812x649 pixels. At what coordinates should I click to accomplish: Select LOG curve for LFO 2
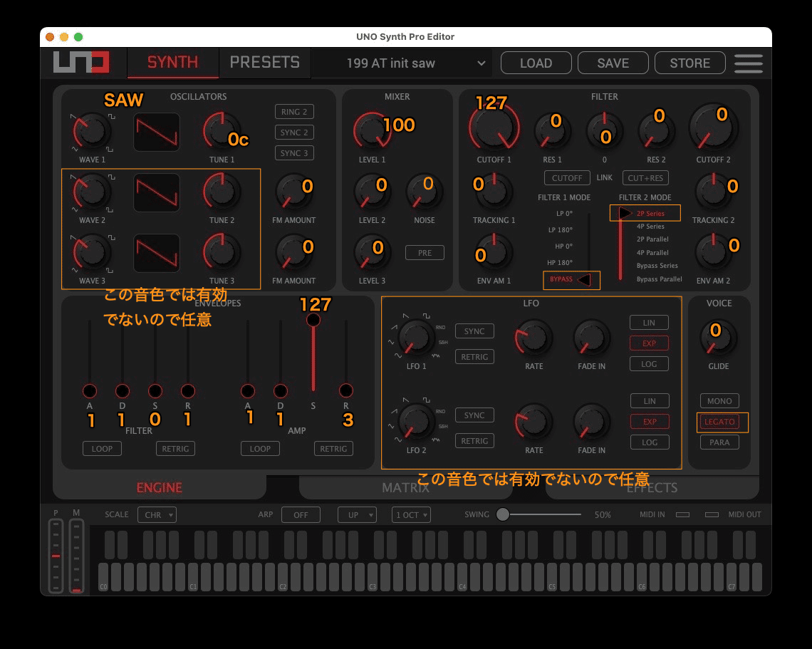coord(650,442)
